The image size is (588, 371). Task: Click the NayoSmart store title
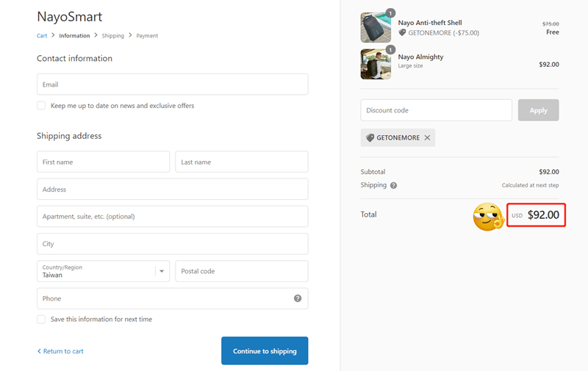click(69, 16)
